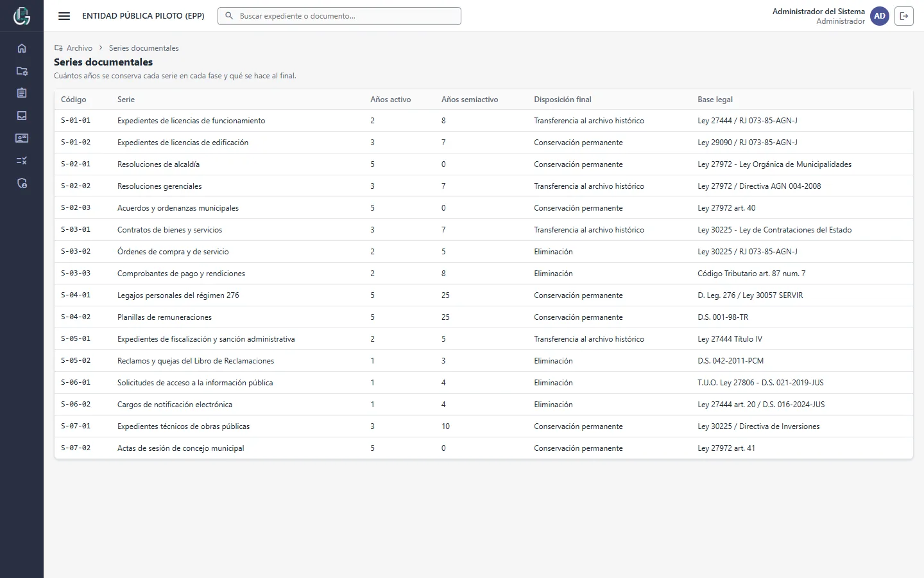Click Ley 27444 Título IV cell
This screenshot has width=924, height=578.
(730, 339)
